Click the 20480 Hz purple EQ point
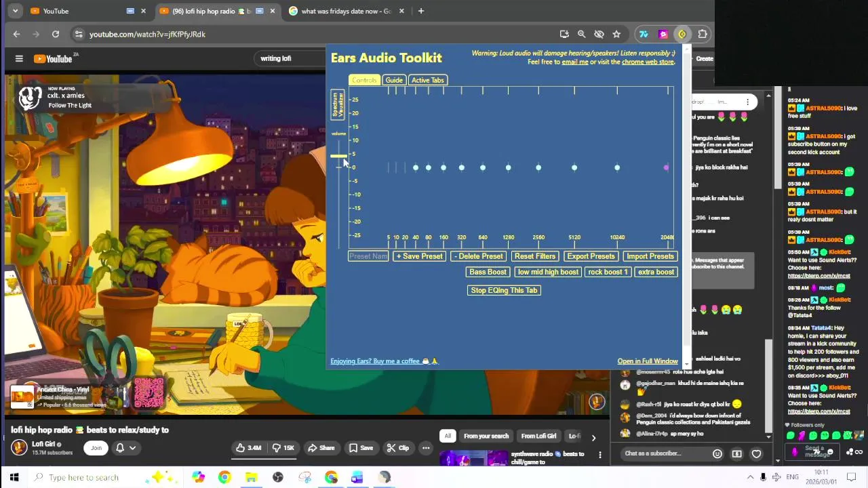The width and height of the screenshot is (868, 488). (666, 167)
